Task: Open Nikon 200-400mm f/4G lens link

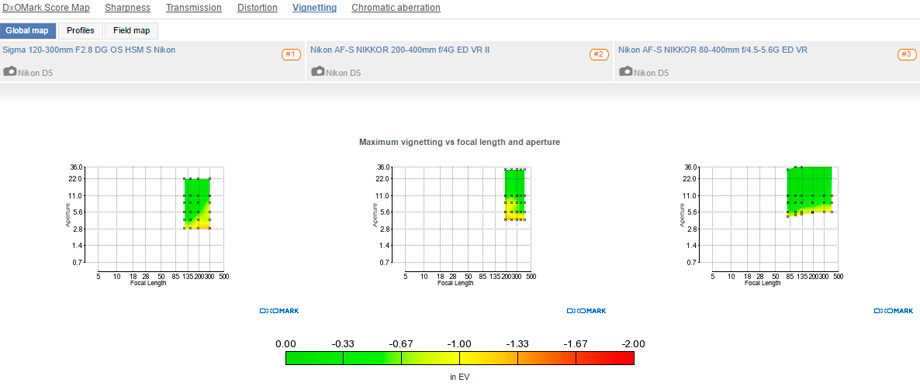Action: pyautogui.click(x=400, y=50)
